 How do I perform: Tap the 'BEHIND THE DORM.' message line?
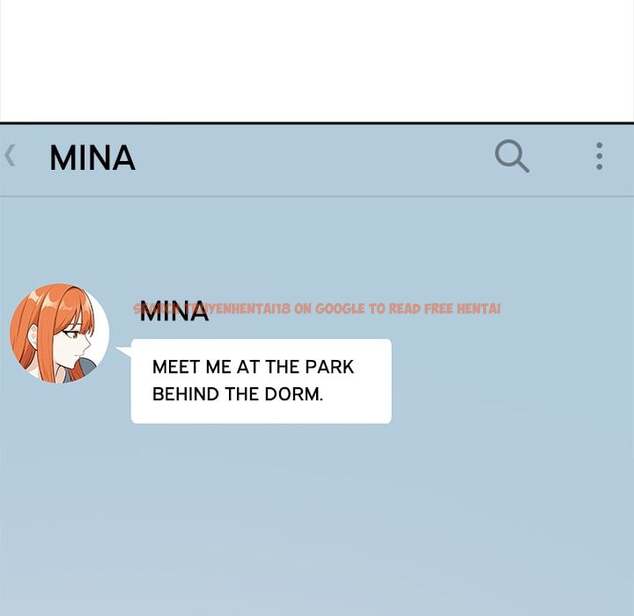[x=238, y=394]
